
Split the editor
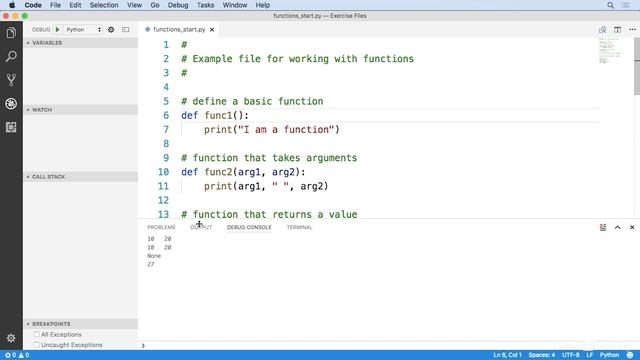click(x=618, y=30)
